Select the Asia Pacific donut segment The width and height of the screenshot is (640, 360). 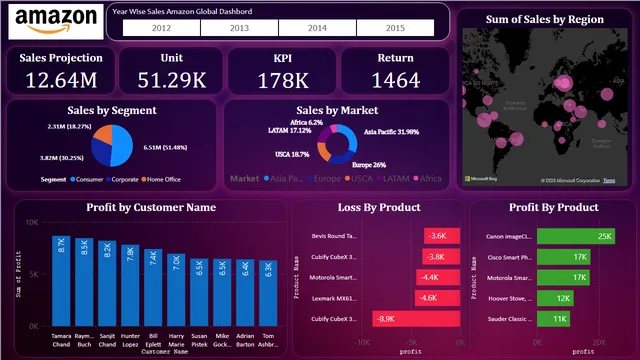tap(351, 136)
